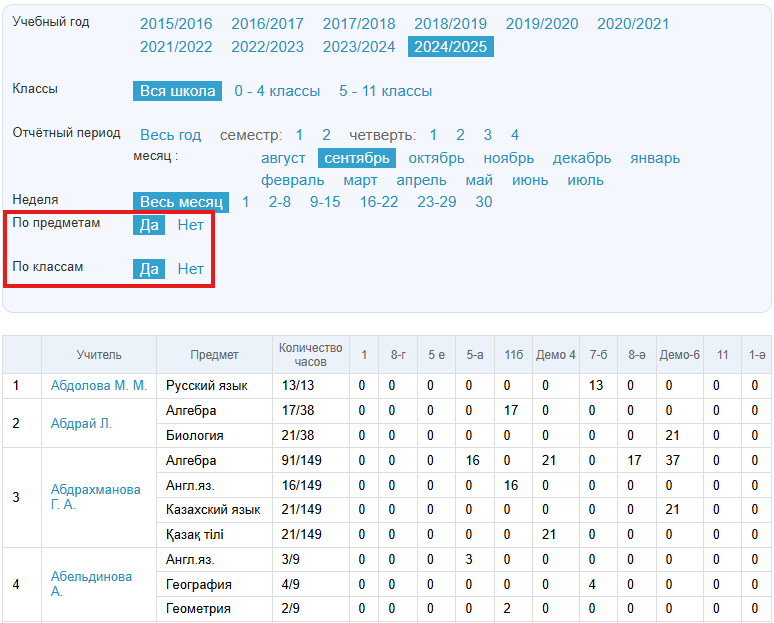774x623 pixels.
Task: Switch to school year 2015/2016
Action: 176,24
